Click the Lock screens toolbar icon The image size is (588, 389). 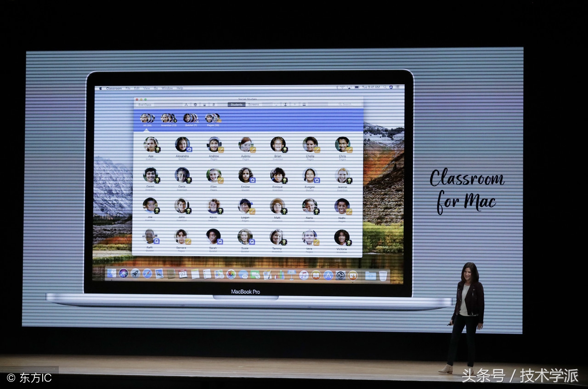point(204,105)
